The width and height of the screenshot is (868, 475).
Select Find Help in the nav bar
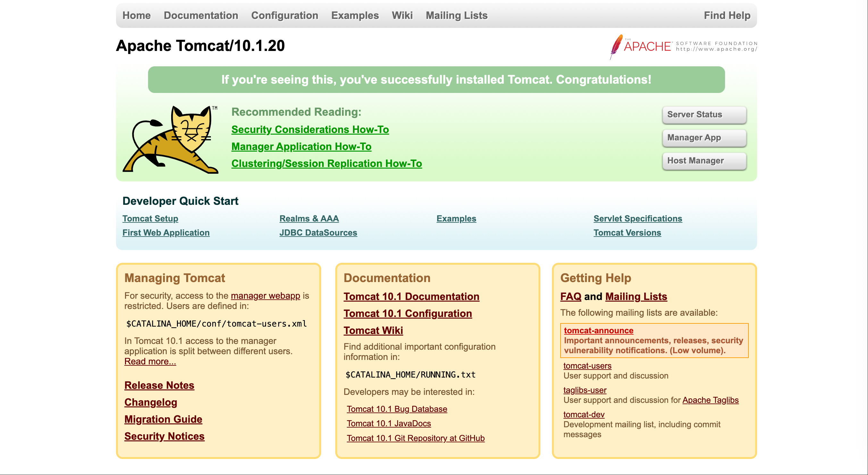point(727,15)
